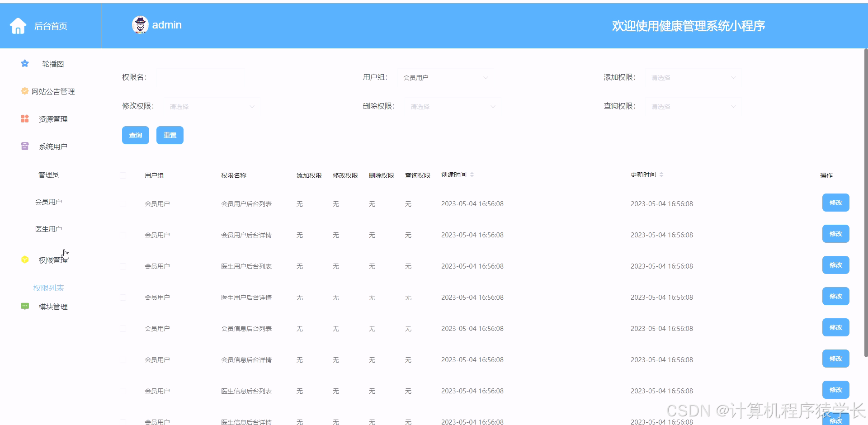Click the 重置 reset button

(170, 135)
